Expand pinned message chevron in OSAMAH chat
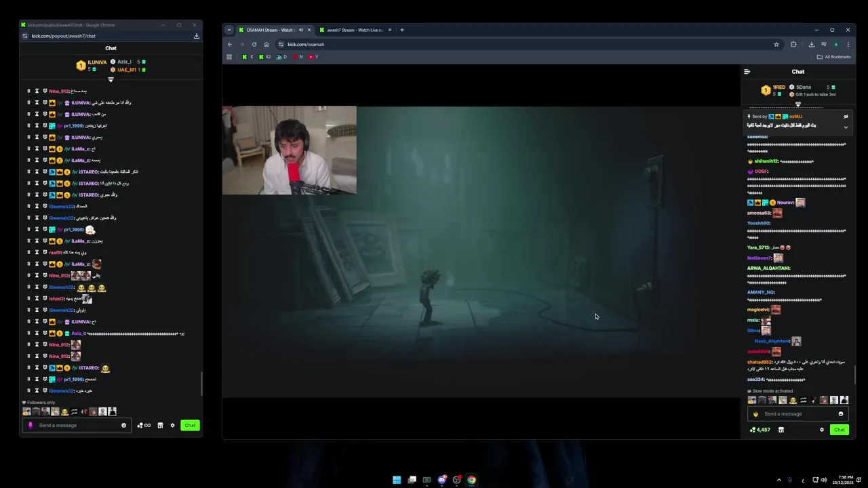Image resolution: width=868 pixels, height=488 pixels. (x=846, y=127)
